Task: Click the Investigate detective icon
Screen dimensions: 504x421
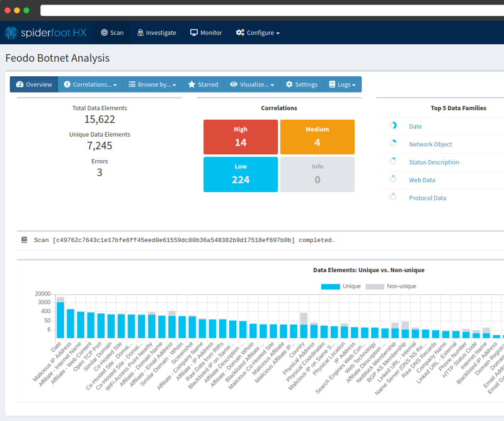Action: coord(140,33)
